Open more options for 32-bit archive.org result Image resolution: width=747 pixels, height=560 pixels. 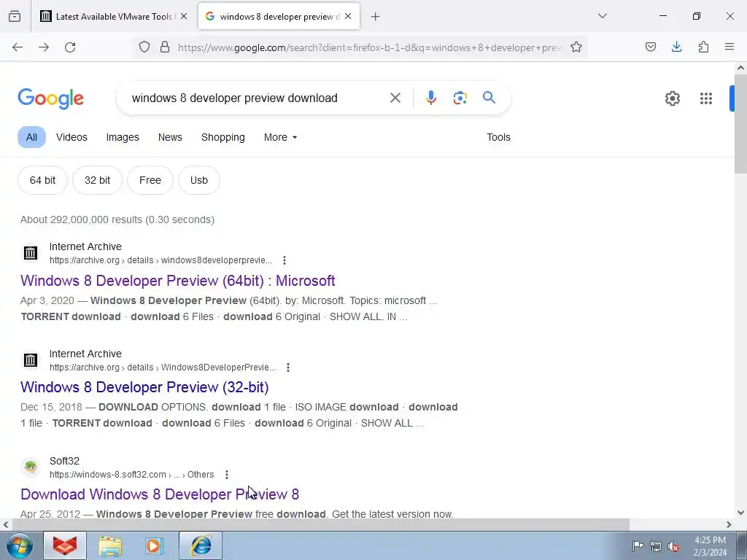(x=287, y=367)
